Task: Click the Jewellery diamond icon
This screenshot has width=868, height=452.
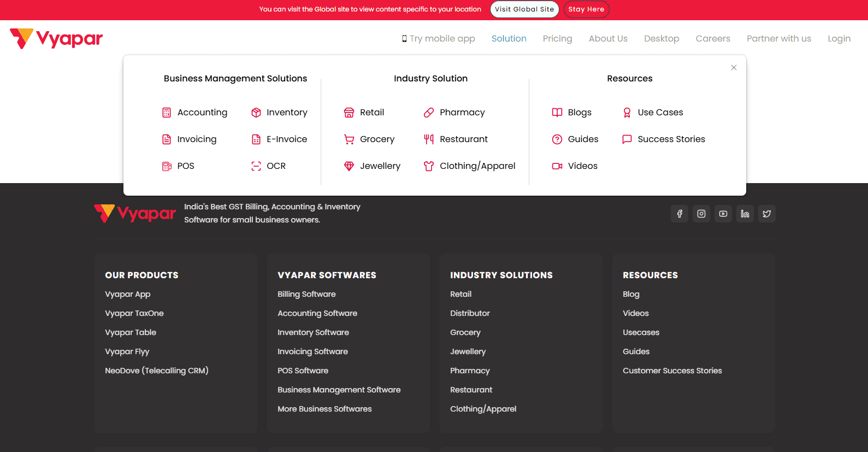Action: [x=349, y=166]
